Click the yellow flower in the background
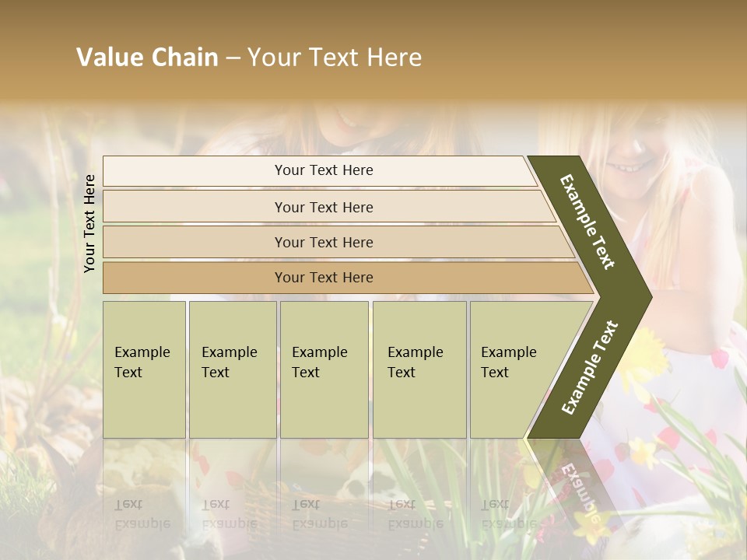 647,359
